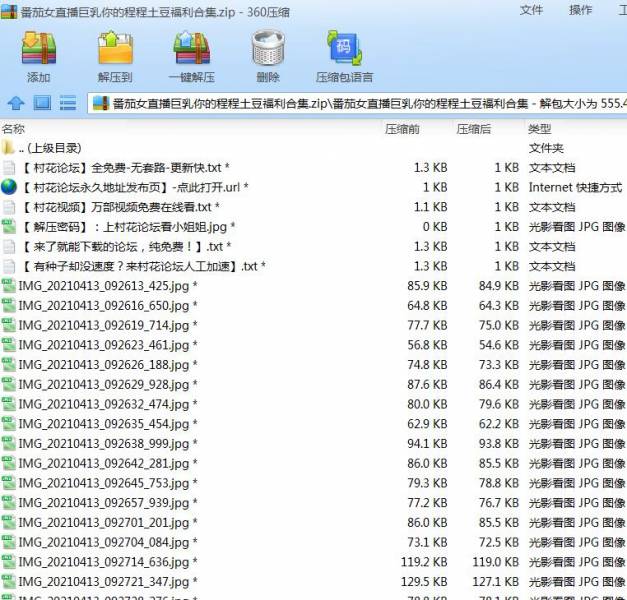
Task: Sort by 类型 (Type) column header
Action: coord(540,129)
